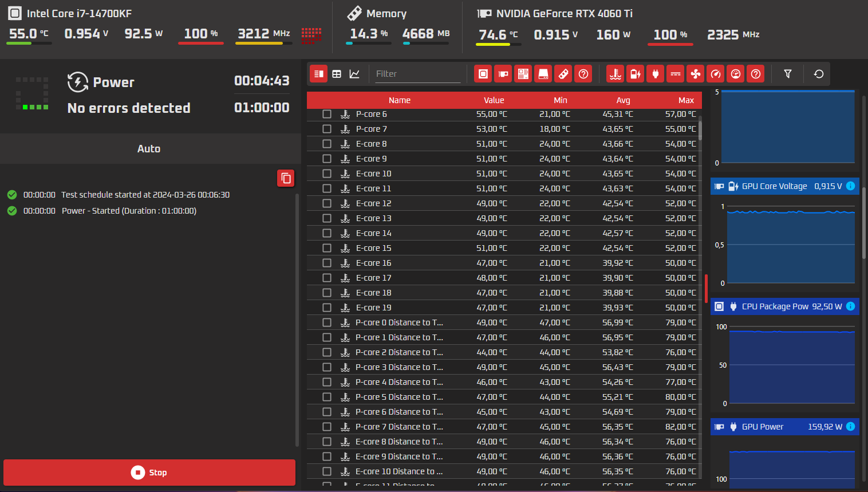The width and height of the screenshot is (868, 492).
Task: Click the "Power - Started" log entry
Action: [x=129, y=211]
